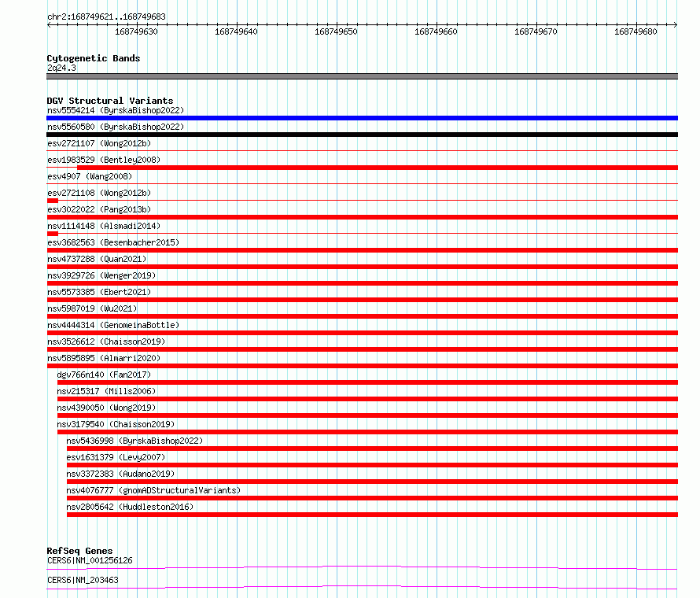Image resolution: width=700 pixels, height=598 pixels.
Task: Open the DGV Structural Variants track title
Action: [110, 101]
